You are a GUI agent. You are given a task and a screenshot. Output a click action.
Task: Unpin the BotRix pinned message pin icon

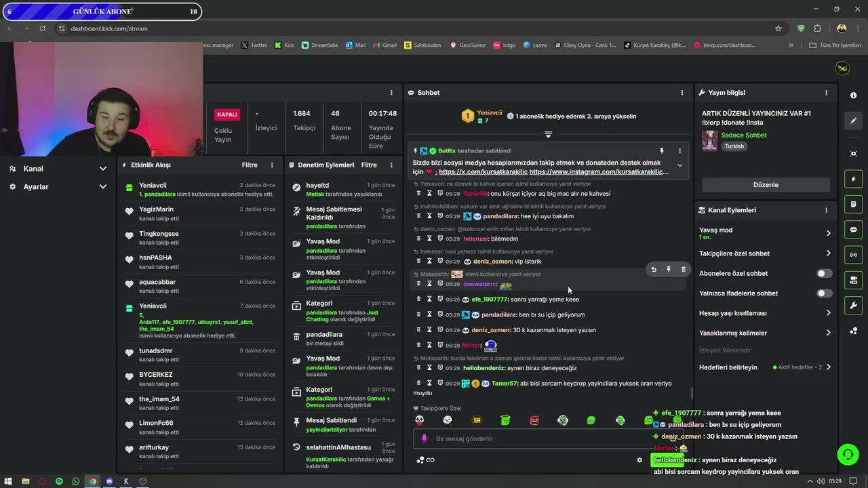point(662,151)
